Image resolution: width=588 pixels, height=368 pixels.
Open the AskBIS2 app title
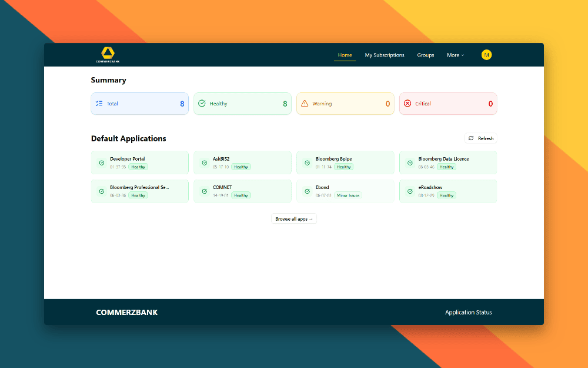[x=221, y=159]
